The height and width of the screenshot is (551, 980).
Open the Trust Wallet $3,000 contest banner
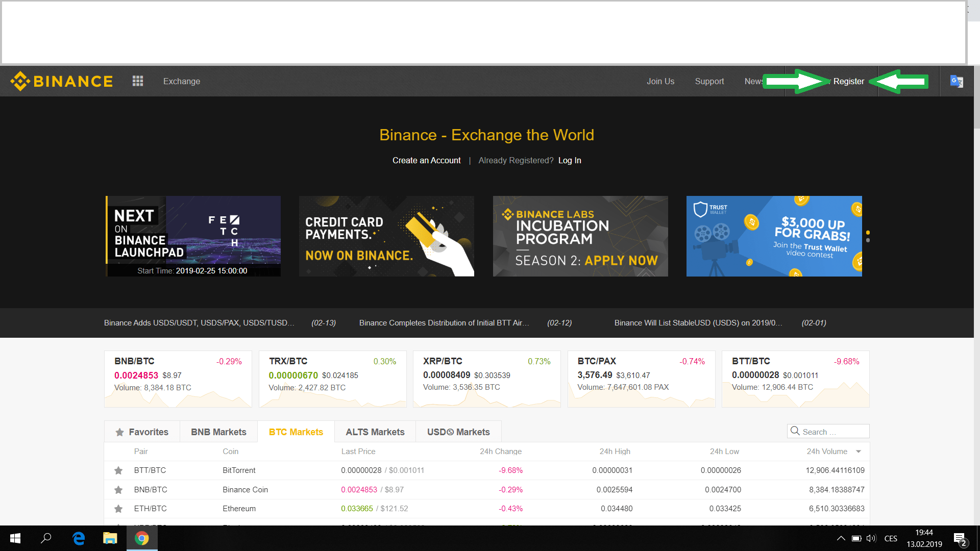pos(774,236)
